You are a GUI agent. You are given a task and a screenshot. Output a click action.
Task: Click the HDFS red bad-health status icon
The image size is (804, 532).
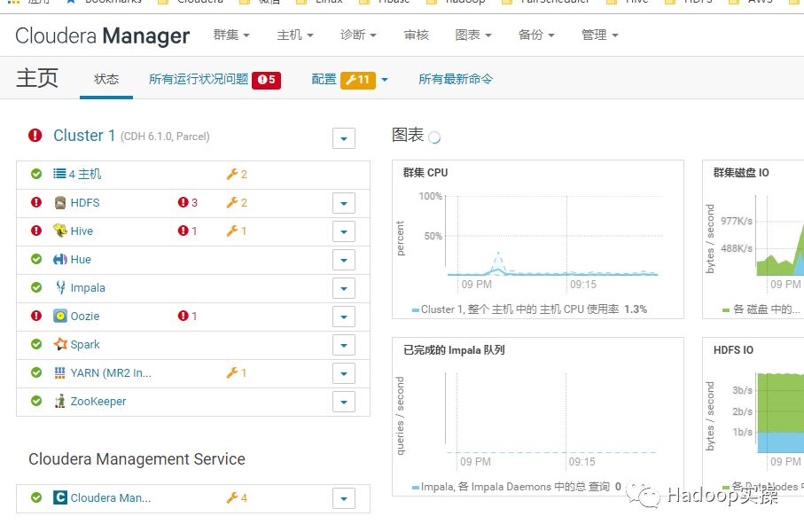pos(36,202)
